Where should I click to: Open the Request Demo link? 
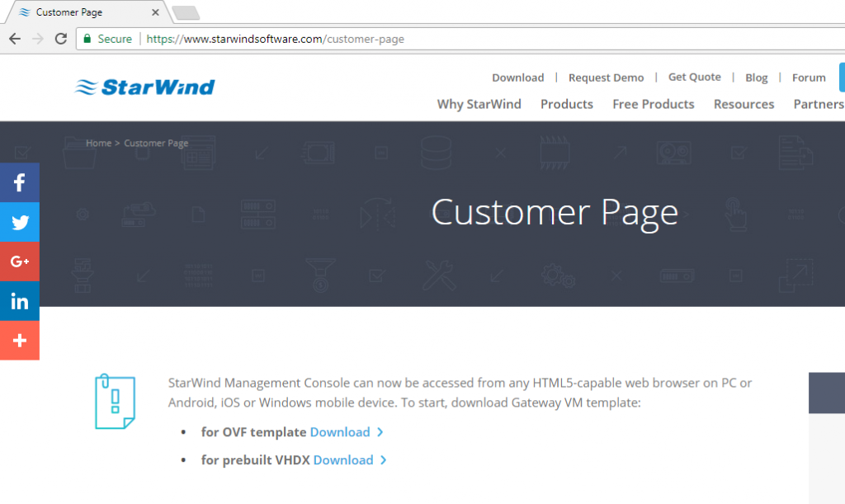(x=606, y=78)
